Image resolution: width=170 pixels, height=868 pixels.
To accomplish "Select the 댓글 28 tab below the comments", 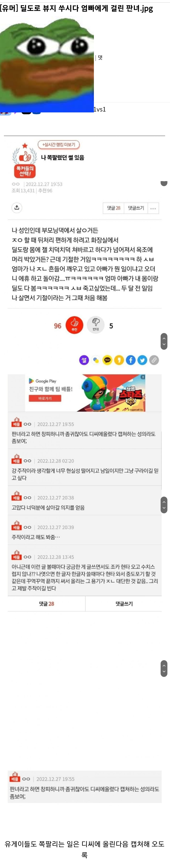I will point(46,603).
